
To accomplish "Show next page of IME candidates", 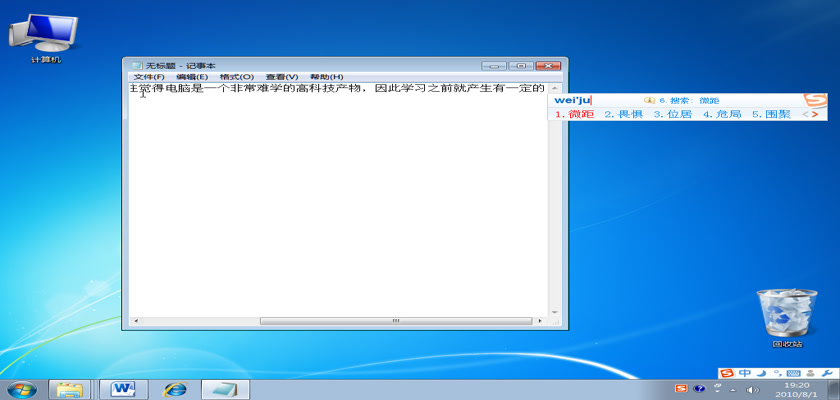I will [x=815, y=114].
